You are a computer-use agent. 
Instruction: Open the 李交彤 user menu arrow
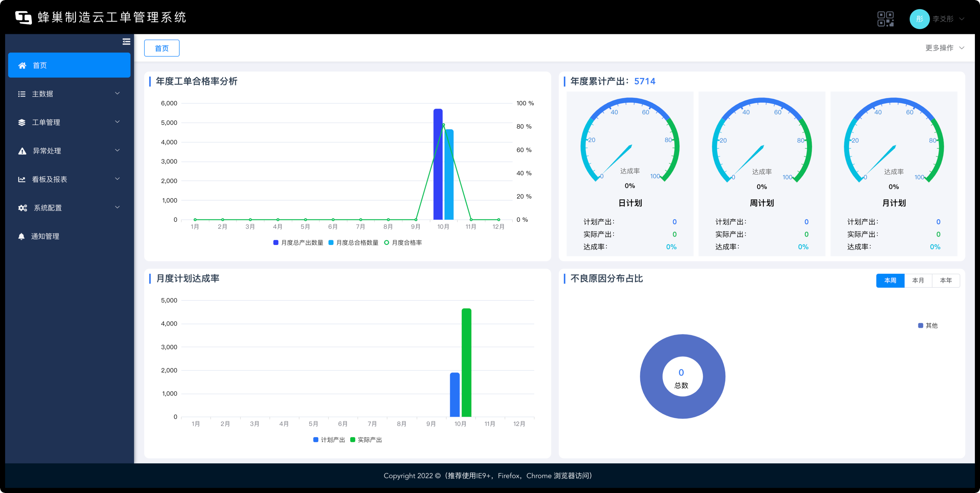961,19
